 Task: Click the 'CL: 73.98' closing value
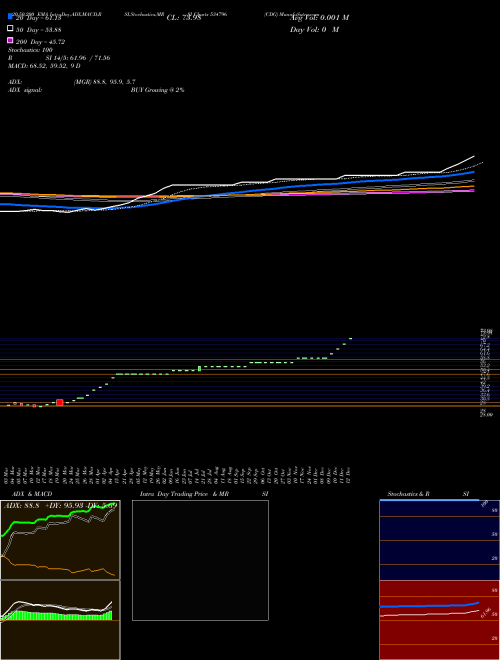click(184, 18)
